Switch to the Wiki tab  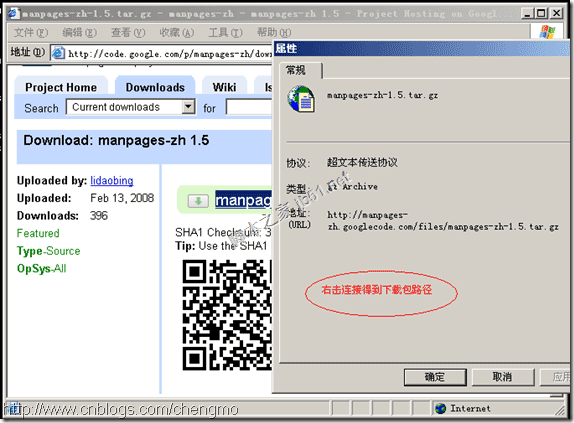[x=224, y=87]
